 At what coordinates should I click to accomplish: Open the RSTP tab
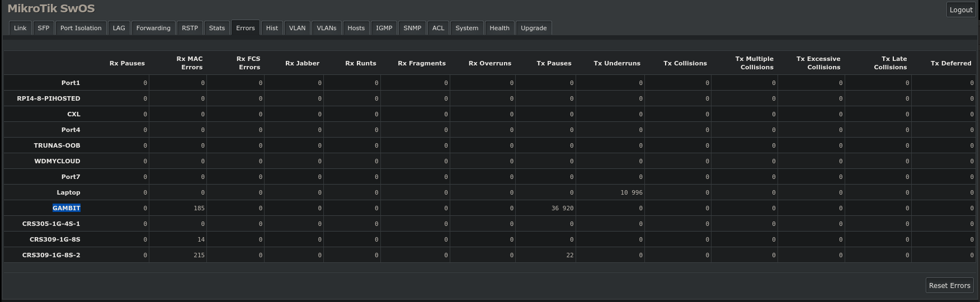pyautogui.click(x=190, y=28)
